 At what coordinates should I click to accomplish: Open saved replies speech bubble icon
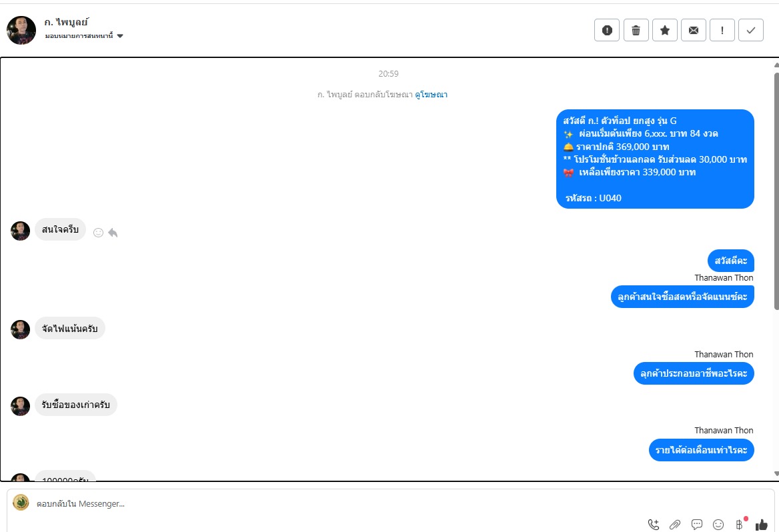point(697,524)
